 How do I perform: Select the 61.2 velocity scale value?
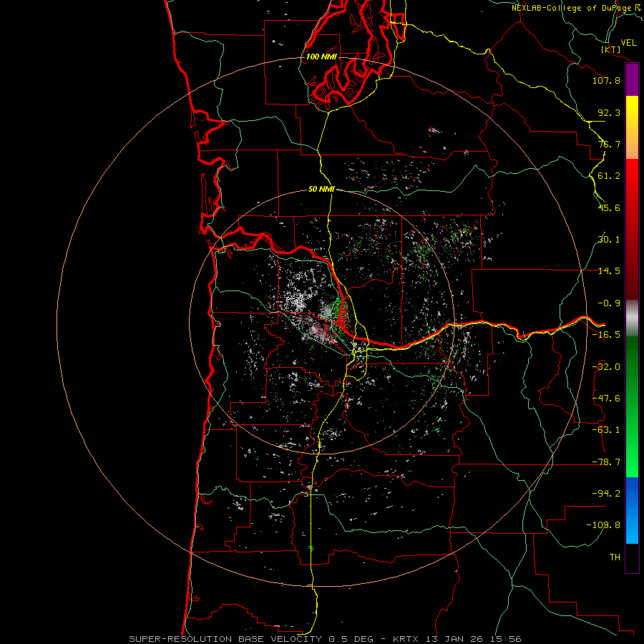609,176
